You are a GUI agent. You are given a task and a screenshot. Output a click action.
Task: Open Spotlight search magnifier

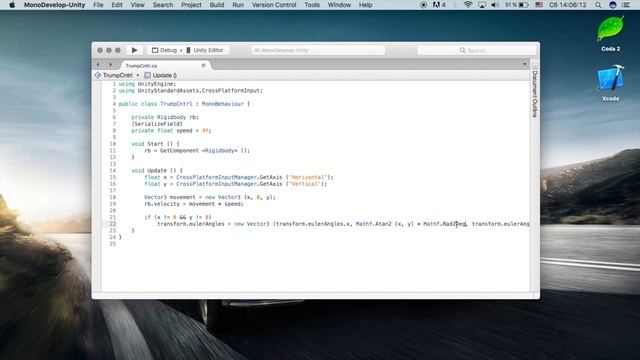pyautogui.click(x=598, y=5)
